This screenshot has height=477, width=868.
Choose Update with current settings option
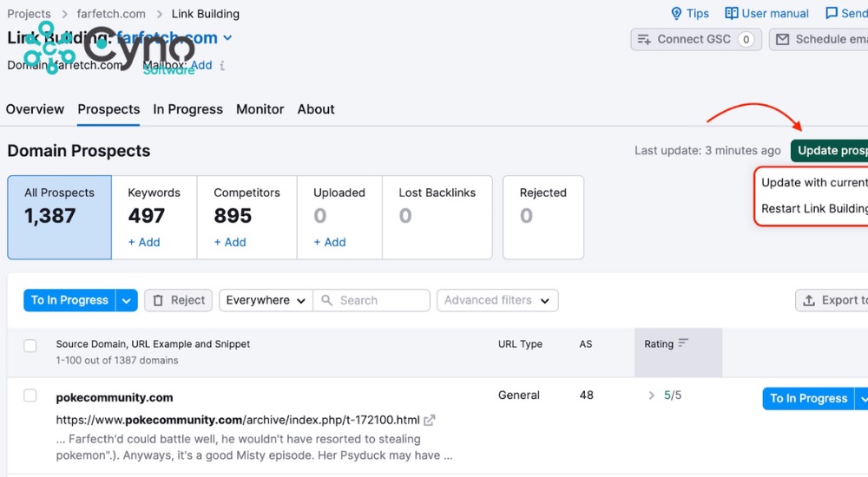coord(814,183)
